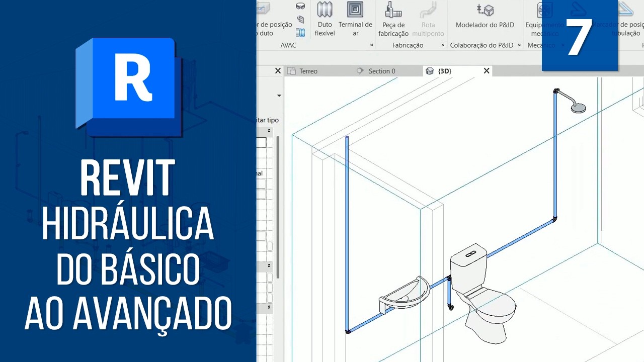This screenshot has width=644, height=362.
Task: Select the lavatory sink in 3D view
Action: (405, 297)
